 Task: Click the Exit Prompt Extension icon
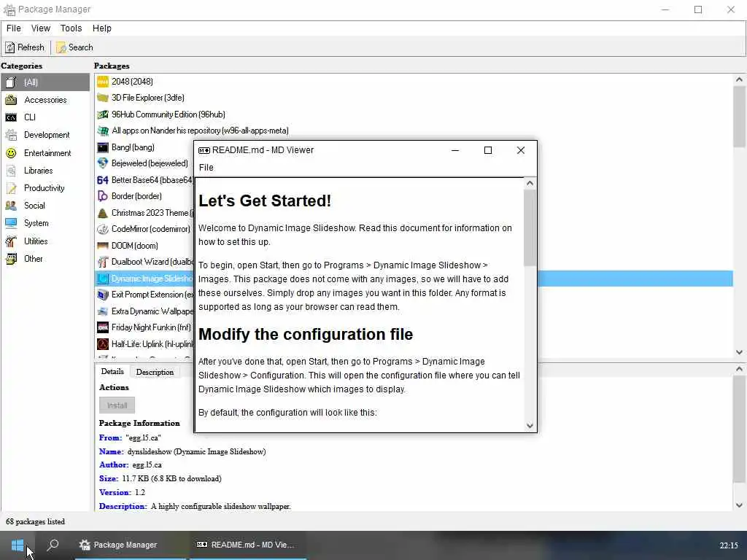coord(102,295)
